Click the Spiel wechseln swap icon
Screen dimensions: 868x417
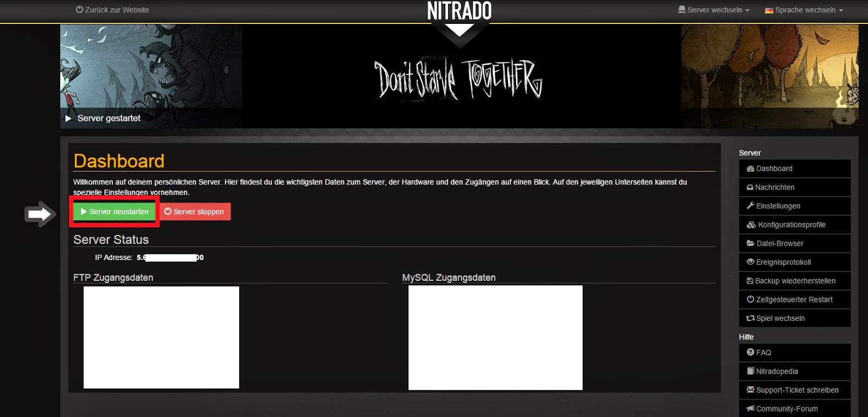[x=750, y=318]
